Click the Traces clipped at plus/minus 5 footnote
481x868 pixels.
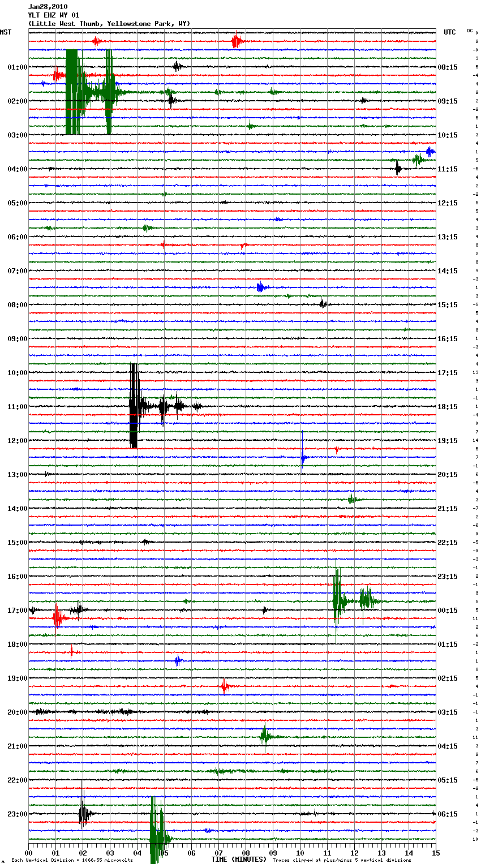point(342,860)
